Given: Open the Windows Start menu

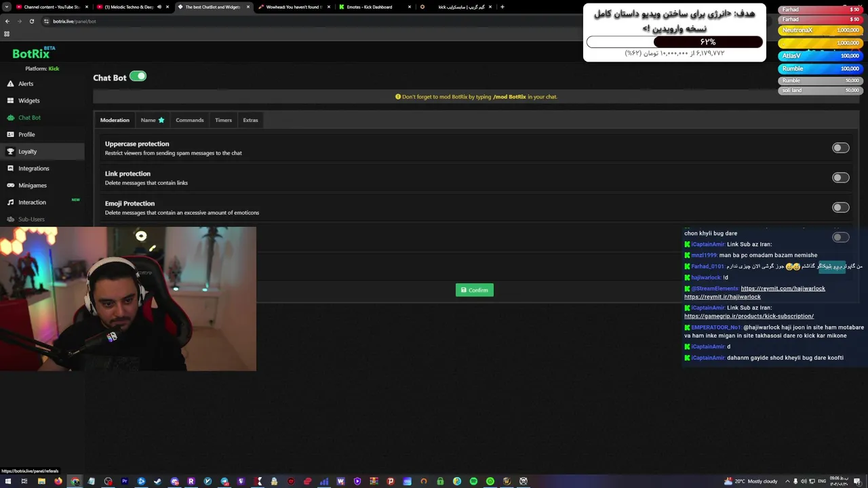Looking at the screenshot, I should coord(7,481).
